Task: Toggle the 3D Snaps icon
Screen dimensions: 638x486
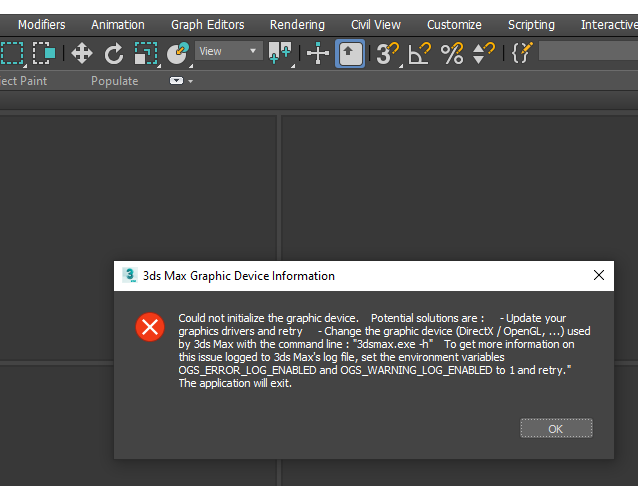Action: [x=388, y=53]
